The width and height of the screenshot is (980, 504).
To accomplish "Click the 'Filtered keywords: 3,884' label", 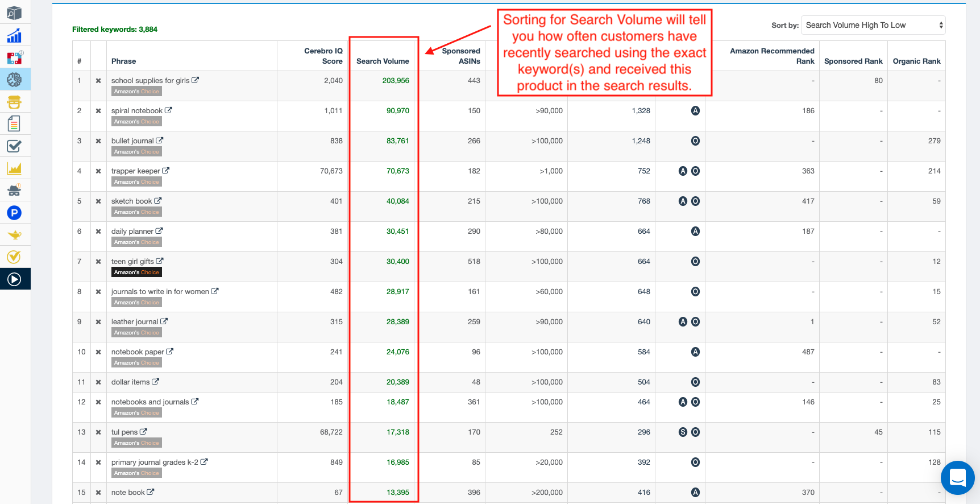I will 115,30.
